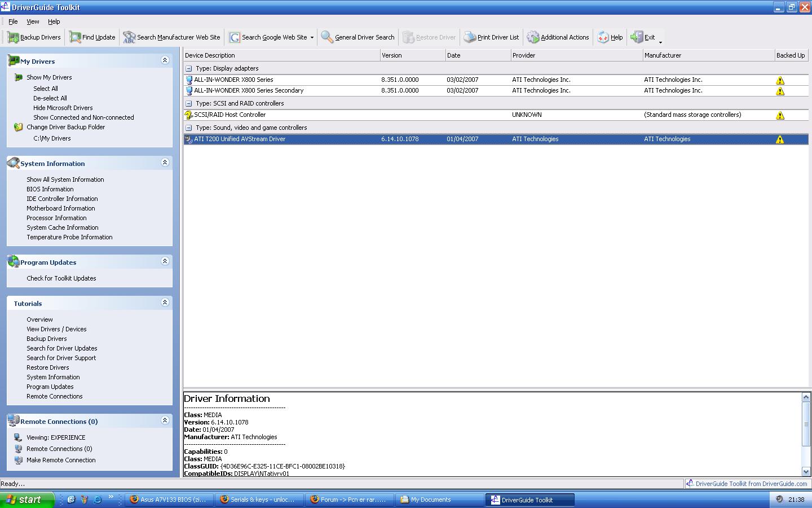Click the Change Driver Backup Folder icon
The width and height of the screenshot is (812, 508).
coord(18,127)
